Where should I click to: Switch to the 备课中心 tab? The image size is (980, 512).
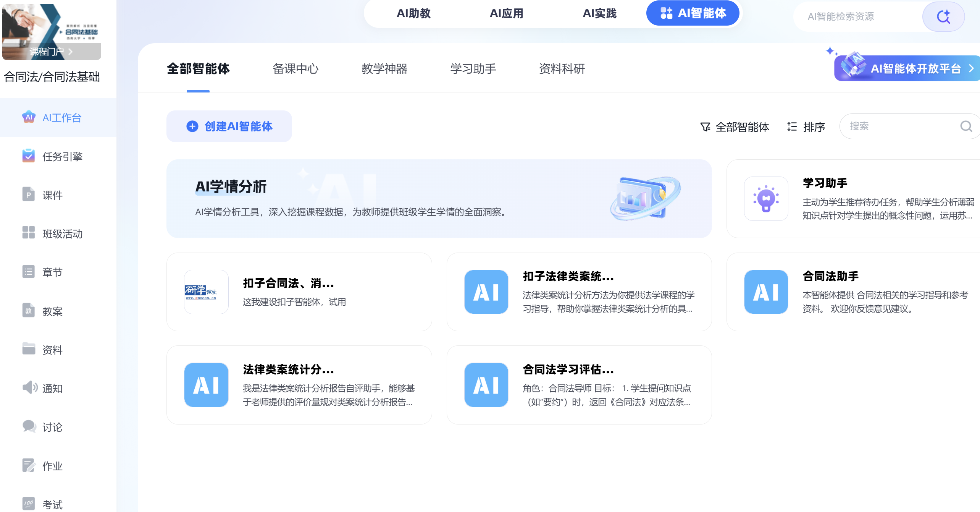(x=295, y=69)
